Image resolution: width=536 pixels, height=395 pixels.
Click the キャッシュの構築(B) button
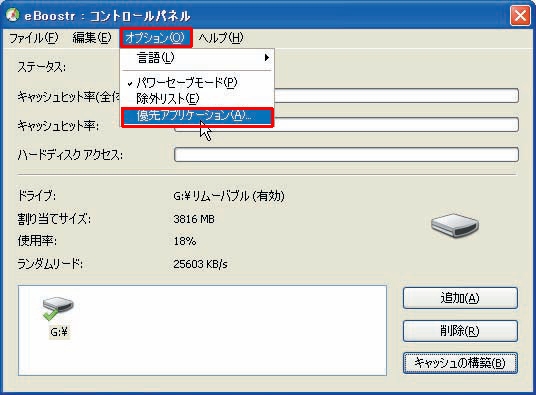tap(460, 363)
